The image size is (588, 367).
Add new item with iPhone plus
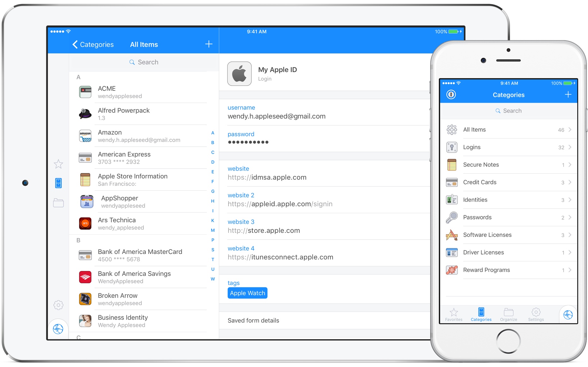(568, 94)
